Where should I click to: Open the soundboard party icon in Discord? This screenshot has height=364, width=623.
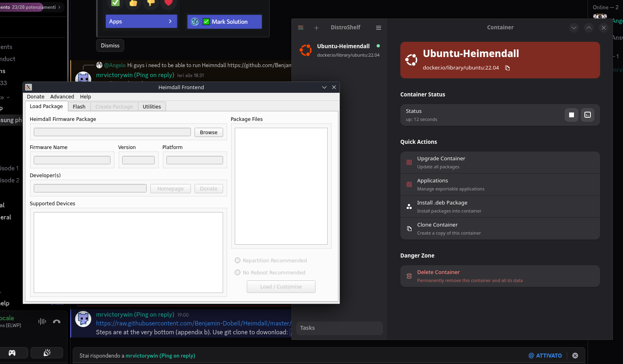[47, 353]
